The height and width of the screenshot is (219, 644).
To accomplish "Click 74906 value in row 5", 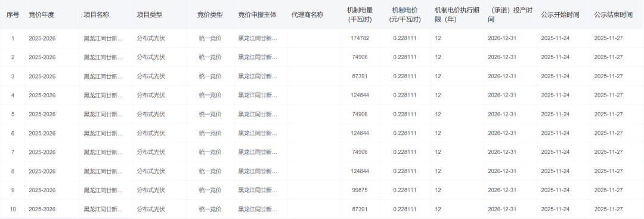I will point(360,114).
